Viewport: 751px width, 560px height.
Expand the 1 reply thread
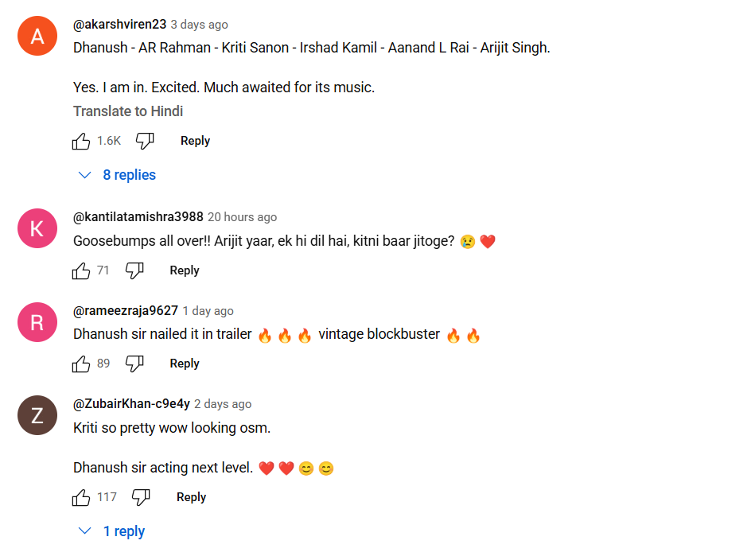[x=112, y=531]
